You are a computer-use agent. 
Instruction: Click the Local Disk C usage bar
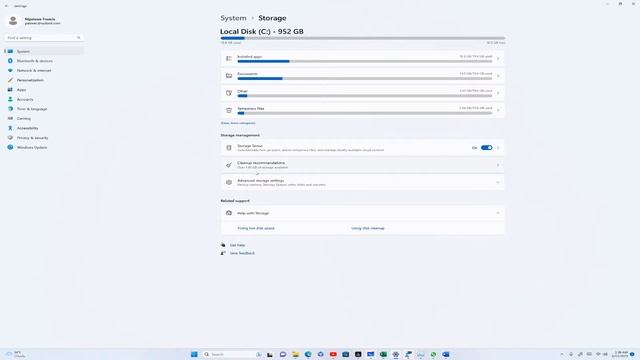click(362, 38)
